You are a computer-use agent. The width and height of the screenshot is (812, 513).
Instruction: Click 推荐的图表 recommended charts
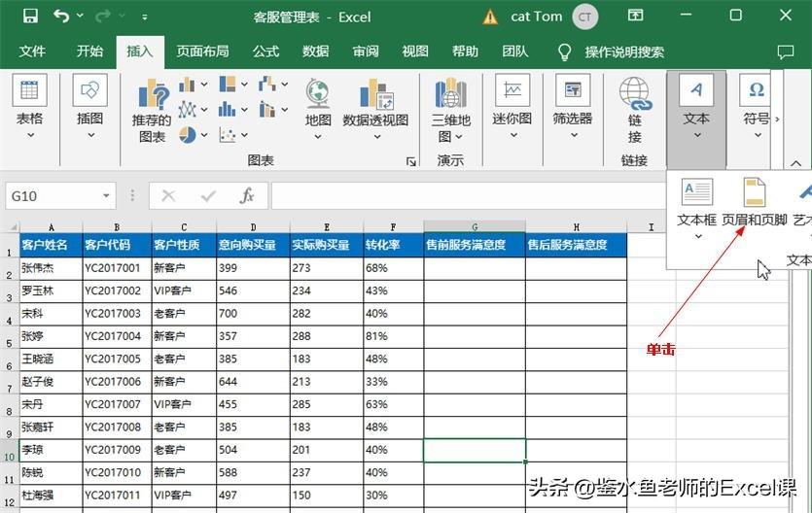pos(153,111)
